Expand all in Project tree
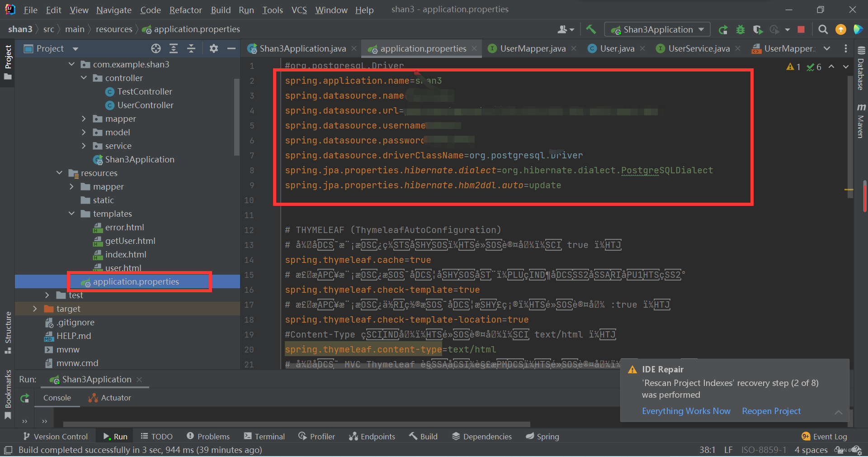This screenshot has width=868, height=457. pyautogui.click(x=174, y=48)
